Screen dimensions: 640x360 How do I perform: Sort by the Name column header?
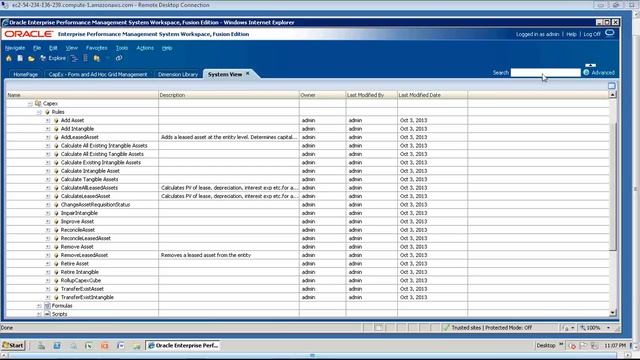pyautogui.click(x=82, y=95)
